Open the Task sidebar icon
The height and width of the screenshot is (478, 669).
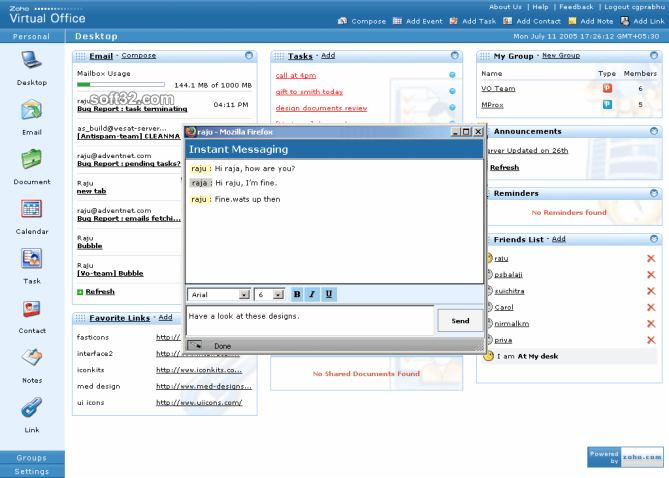[32, 259]
